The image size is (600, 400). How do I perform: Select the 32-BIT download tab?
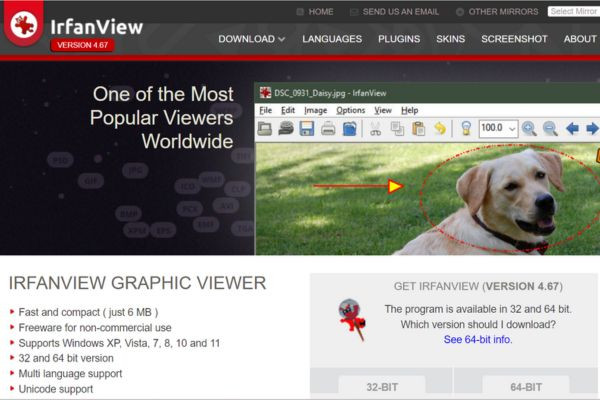tap(382, 387)
